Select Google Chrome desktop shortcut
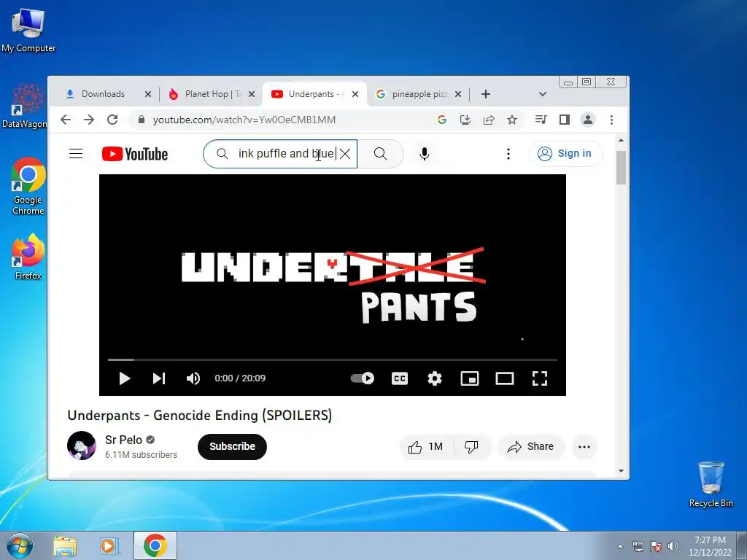Image resolution: width=747 pixels, height=560 pixels. coord(28,186)
